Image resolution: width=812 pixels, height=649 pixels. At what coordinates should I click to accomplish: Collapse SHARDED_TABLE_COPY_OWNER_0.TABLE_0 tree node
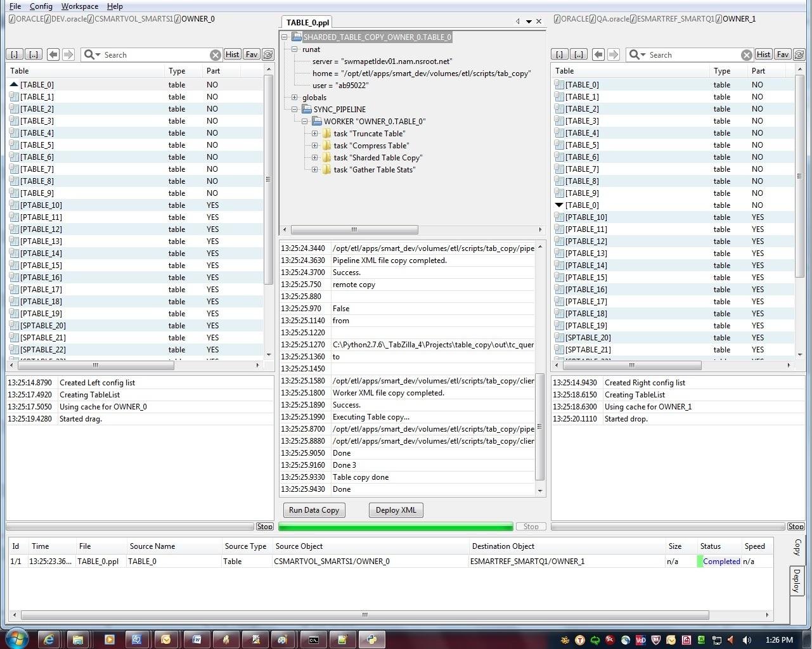click(285, 37)
